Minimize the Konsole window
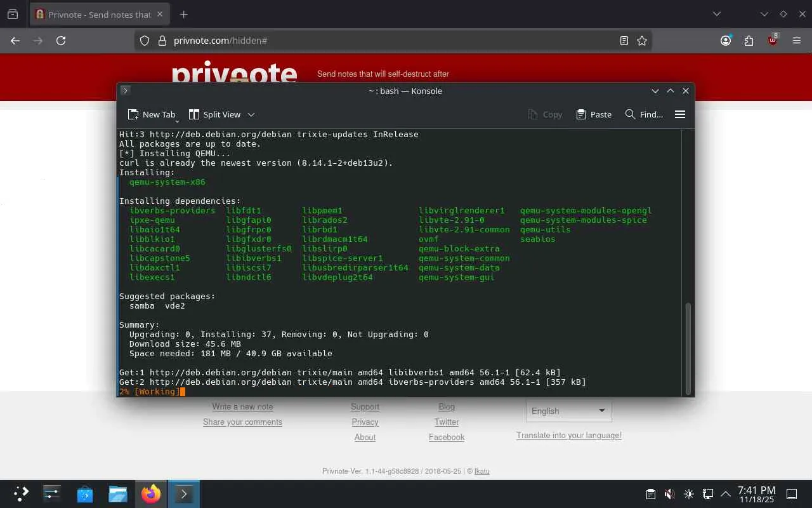Screen dimensions: 812x508 click(x=655, y=91)
